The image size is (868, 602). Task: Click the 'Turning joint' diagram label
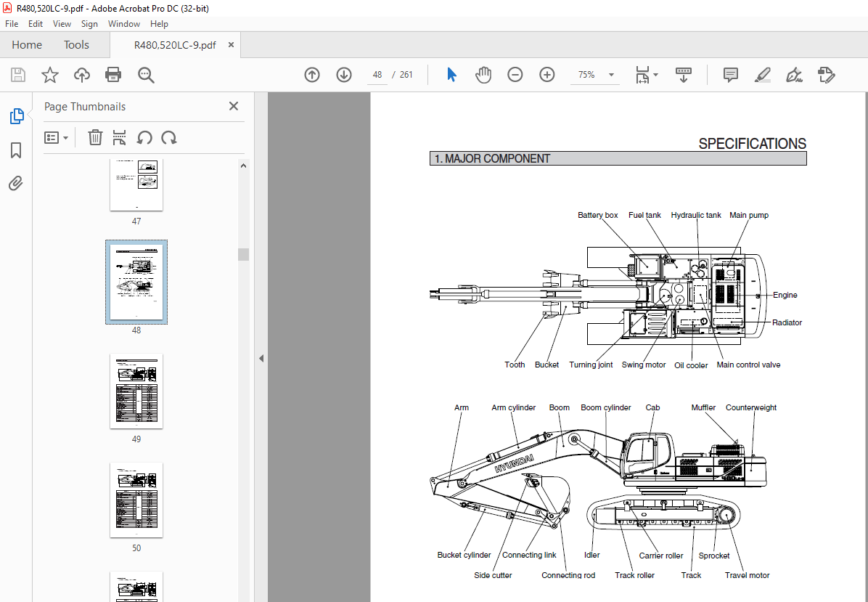click(x=591, y=365)
